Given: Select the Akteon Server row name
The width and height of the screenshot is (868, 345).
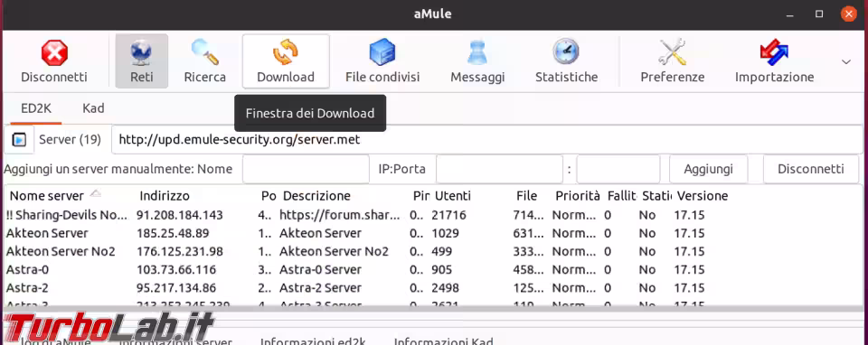Looking at the screenshot, I should 47,233.
